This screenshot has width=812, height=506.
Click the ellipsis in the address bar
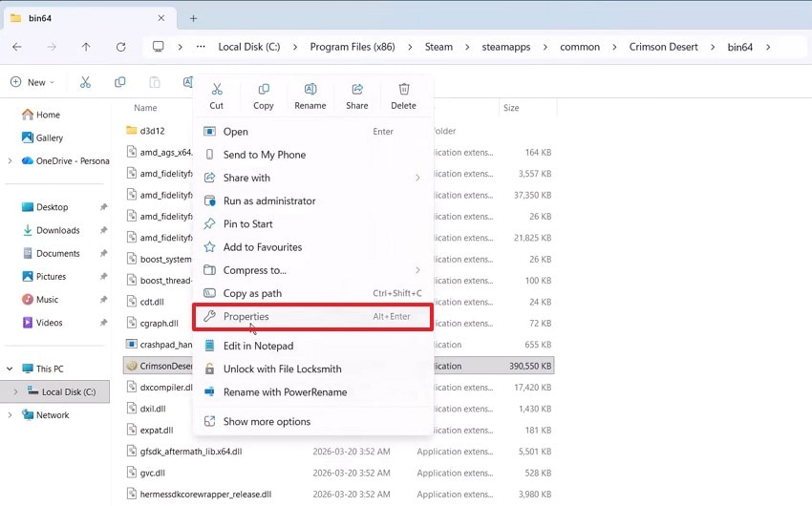(201, 47)
